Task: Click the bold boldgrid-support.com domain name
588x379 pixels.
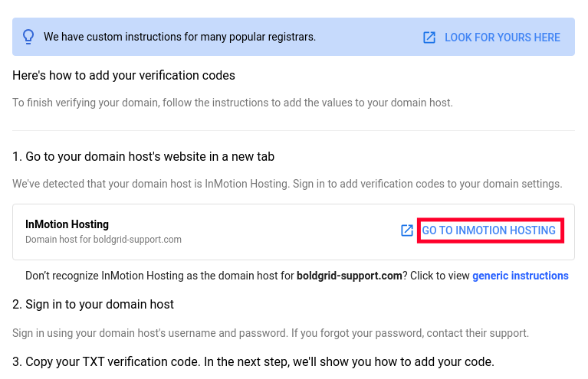Action: (x=350, y=276)
